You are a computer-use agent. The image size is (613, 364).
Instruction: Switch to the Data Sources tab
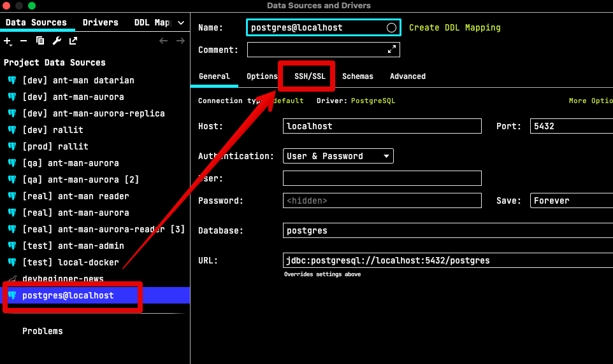(36, 23)
